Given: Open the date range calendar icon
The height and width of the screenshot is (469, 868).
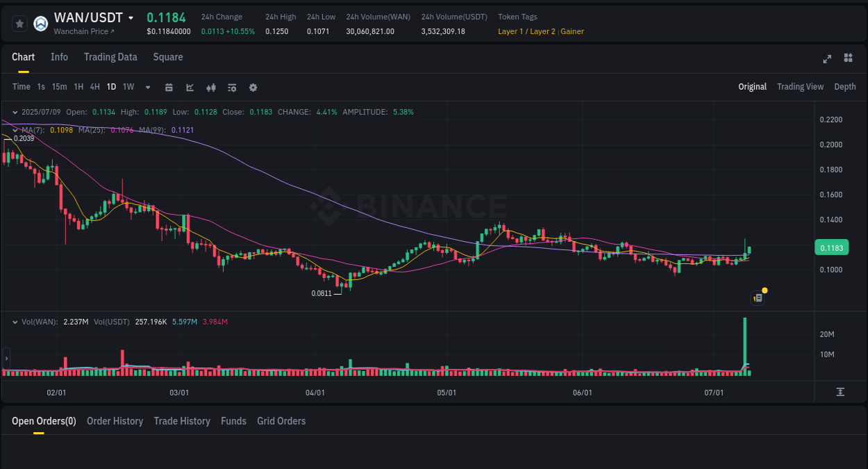Looking at the screenshot, I should (169, 87).
